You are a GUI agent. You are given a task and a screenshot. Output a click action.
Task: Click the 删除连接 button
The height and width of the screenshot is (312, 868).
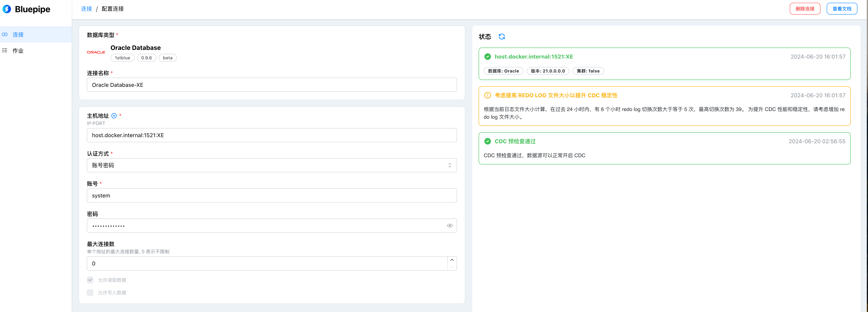[805, 9]
